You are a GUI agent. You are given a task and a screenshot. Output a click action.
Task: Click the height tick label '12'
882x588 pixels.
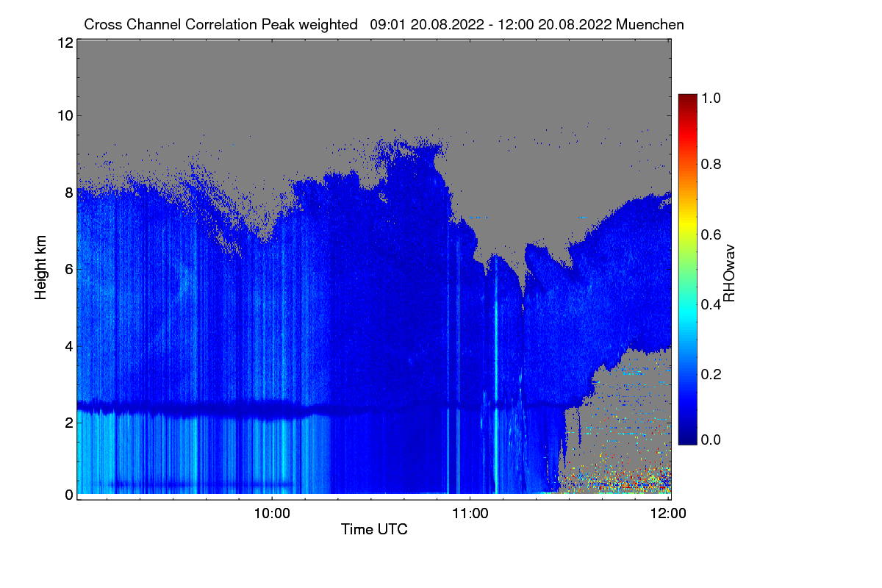click(64, 43)
